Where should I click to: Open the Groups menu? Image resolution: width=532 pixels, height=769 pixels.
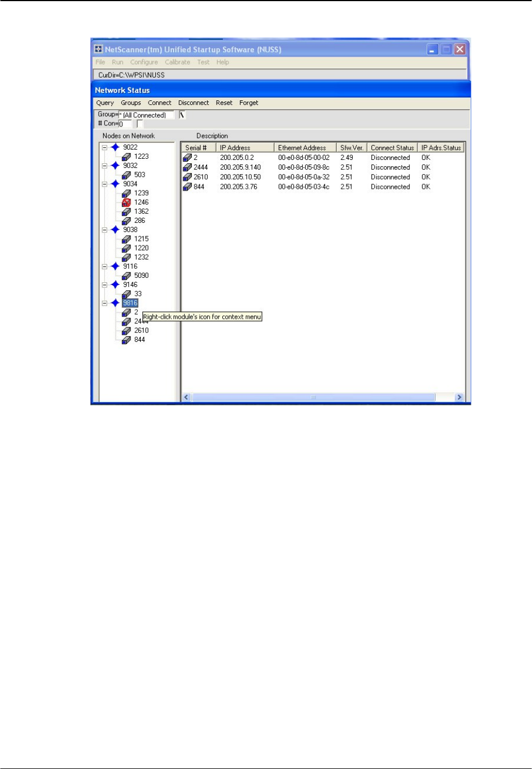click(x=130, y=103)
